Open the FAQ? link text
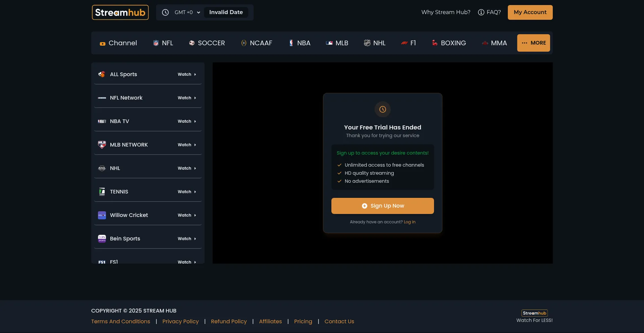 pyautogui.click(x=494, y=12)
